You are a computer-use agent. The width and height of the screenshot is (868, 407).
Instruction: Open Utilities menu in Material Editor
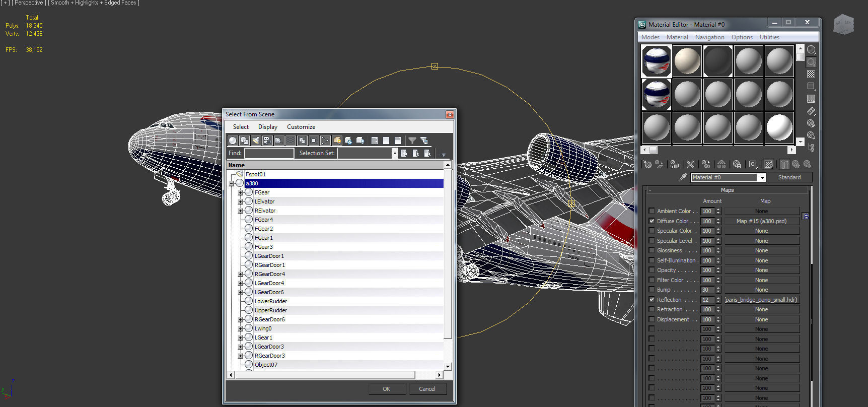769,37
